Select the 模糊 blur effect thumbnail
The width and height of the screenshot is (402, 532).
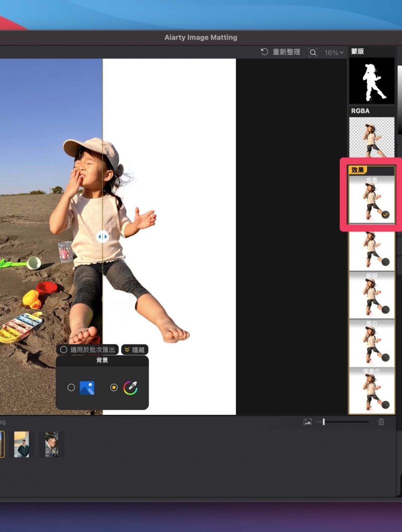(372, 295)
